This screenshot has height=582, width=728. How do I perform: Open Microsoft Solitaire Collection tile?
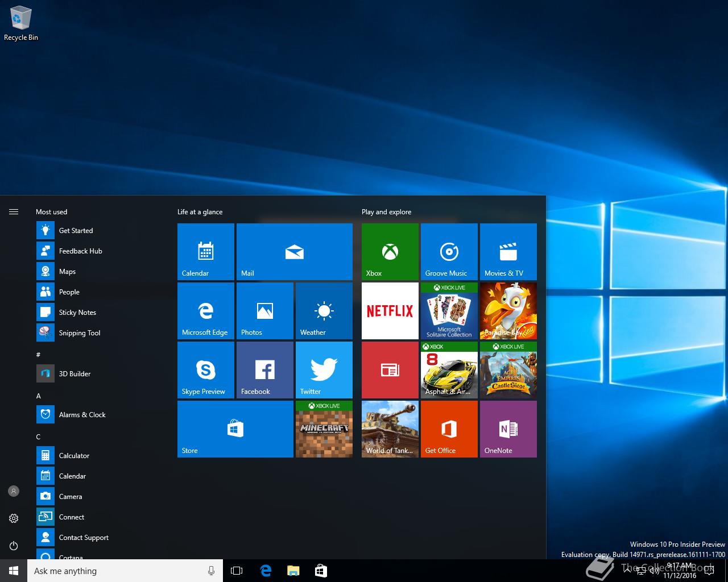[x=449, y=311]
